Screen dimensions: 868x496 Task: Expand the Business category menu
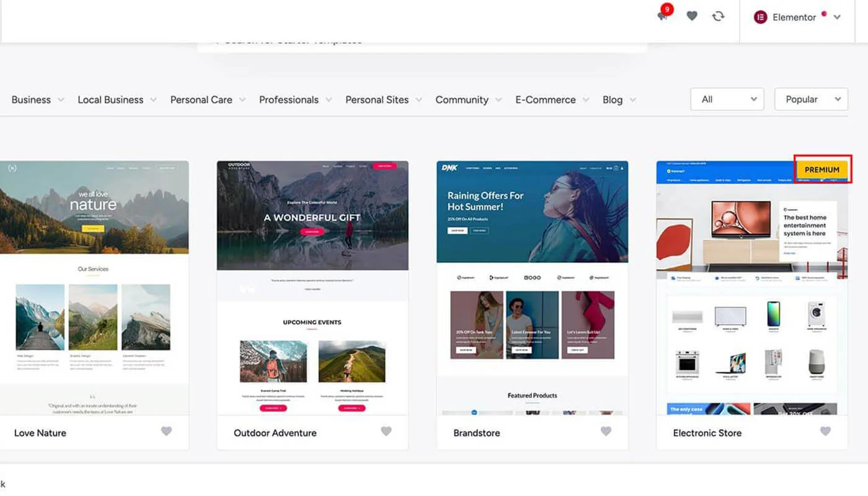coord(37,100)
